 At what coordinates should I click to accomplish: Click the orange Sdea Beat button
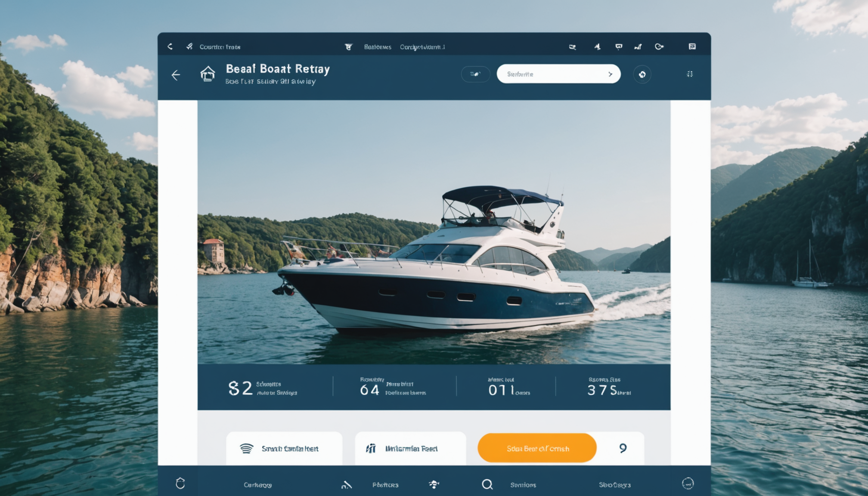point(537,448)
